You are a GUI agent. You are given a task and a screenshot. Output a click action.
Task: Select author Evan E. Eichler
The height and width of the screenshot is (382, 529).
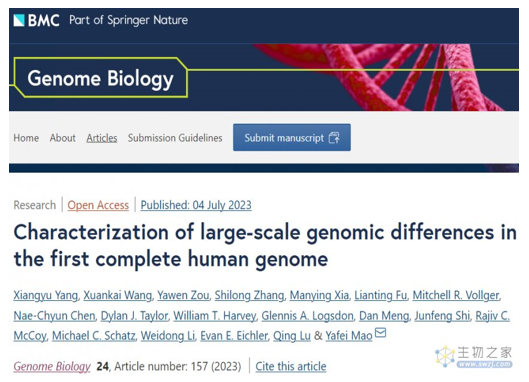[234, 335]
